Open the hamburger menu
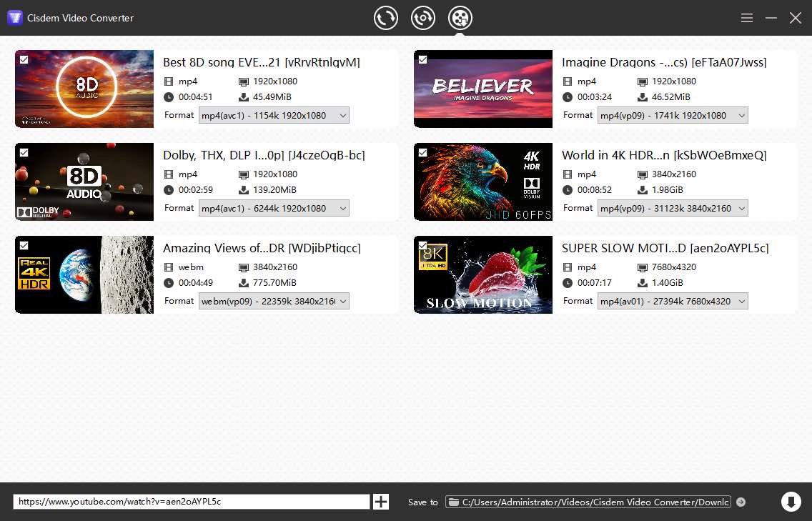The width and height of the screenshot is (812, 521). point(747,18)
